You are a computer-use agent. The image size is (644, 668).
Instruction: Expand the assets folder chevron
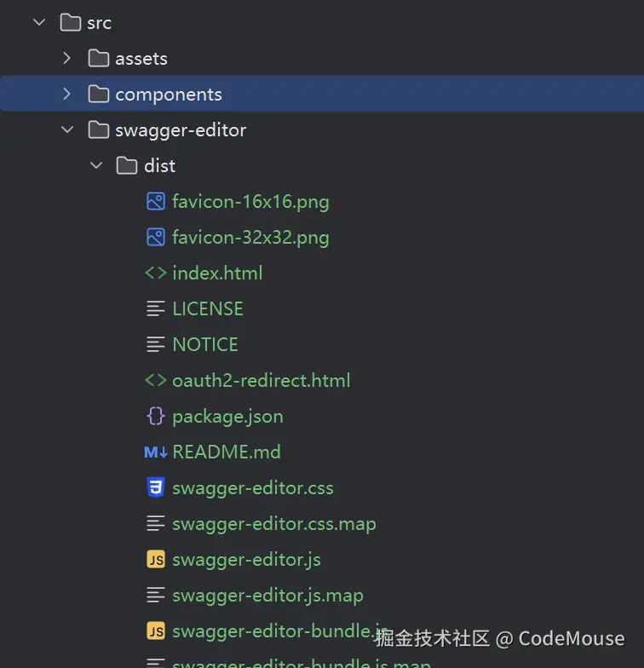[x=66, y=58]
